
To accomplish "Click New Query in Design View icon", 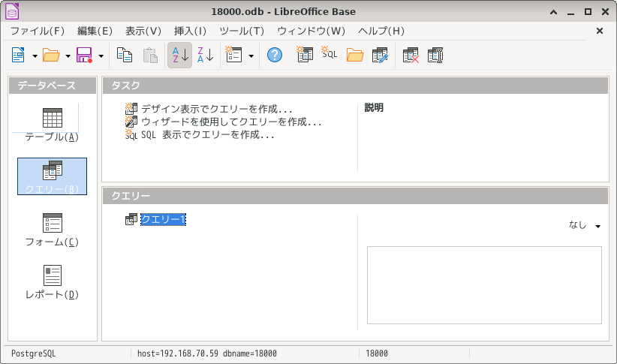I will [x=305, y=54].
